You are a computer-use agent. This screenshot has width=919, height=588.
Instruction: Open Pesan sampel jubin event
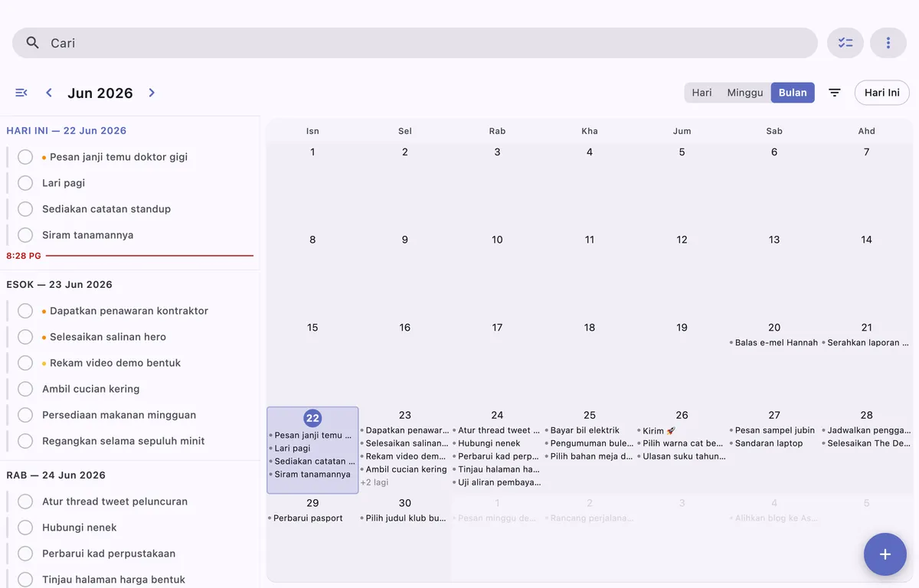pos(773,430)
